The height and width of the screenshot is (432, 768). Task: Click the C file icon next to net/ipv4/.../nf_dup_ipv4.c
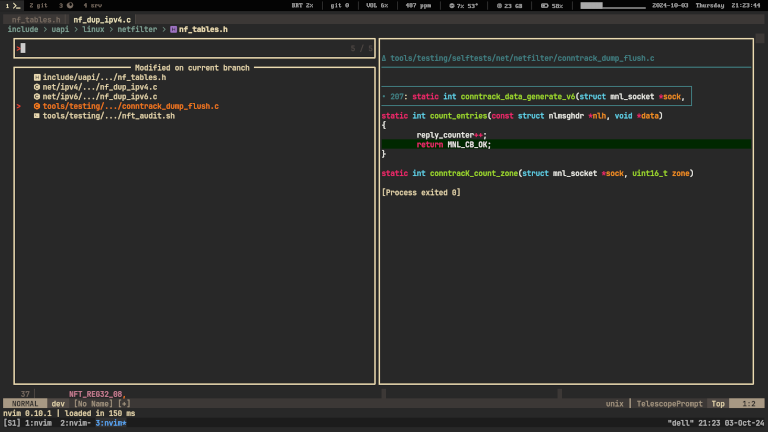click(x=37, y=87)
